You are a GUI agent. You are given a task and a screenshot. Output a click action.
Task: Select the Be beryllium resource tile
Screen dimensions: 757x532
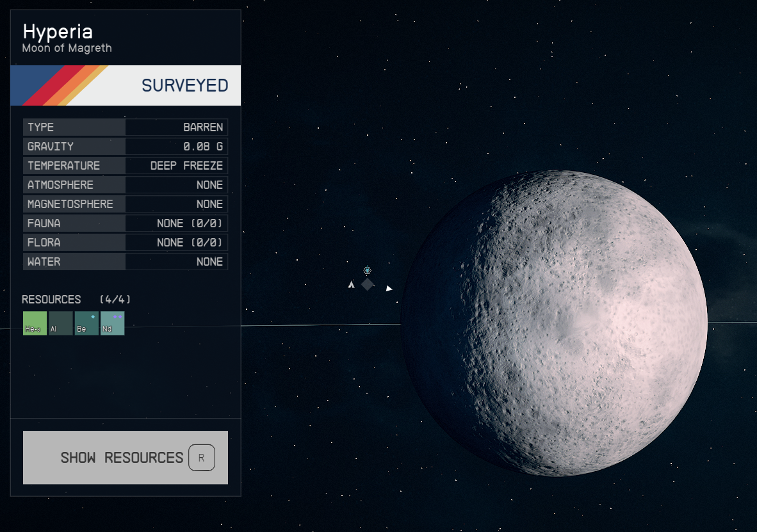(86, 323)
